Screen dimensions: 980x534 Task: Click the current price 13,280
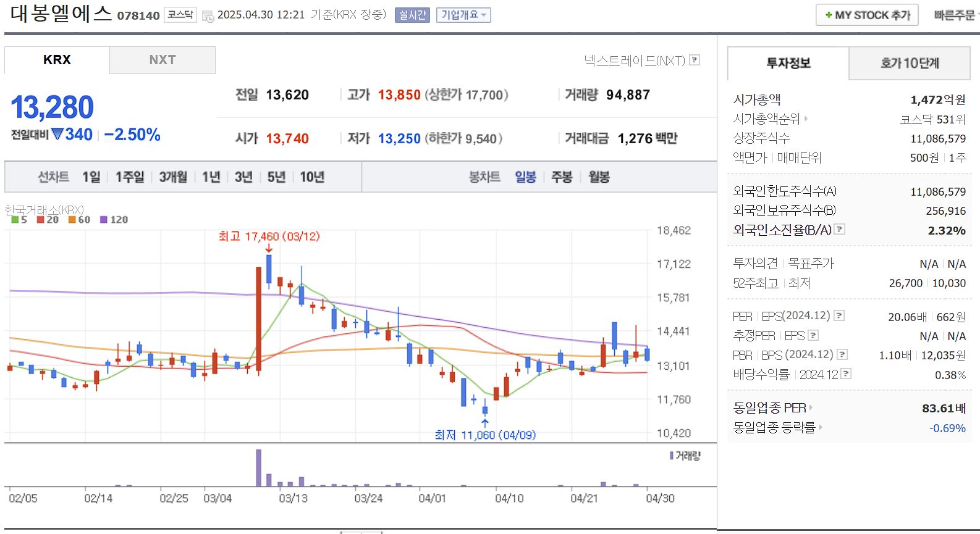pos(52,107)
